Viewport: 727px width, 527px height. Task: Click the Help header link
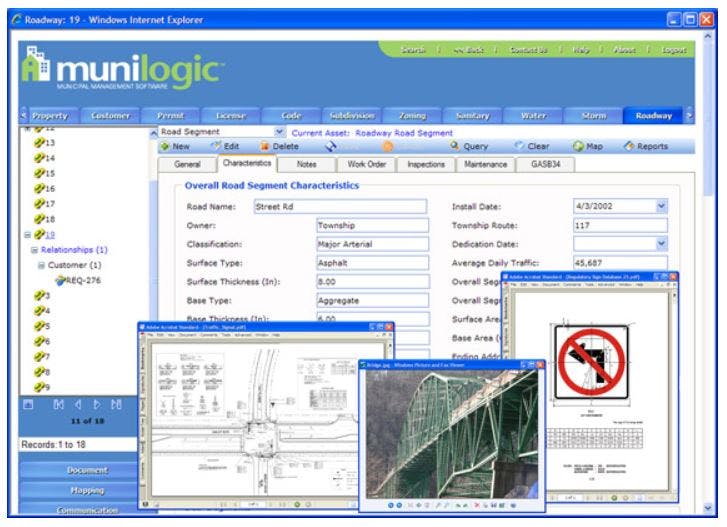(x=580, y=50)
